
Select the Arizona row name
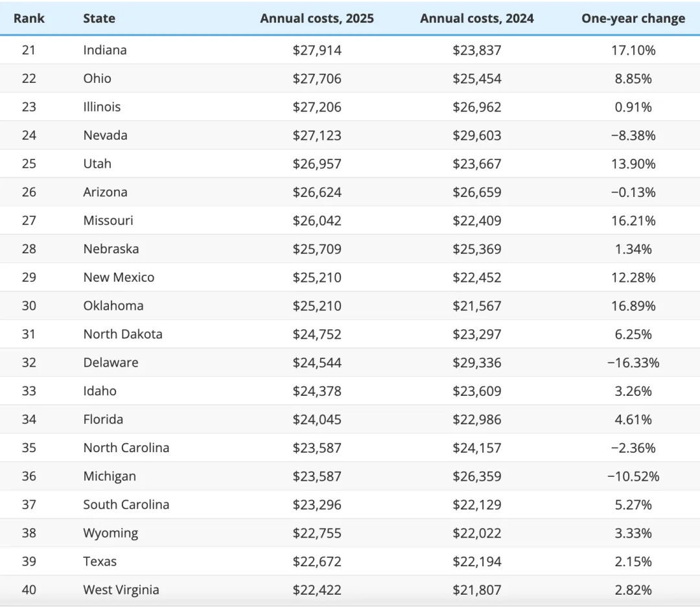105,192
